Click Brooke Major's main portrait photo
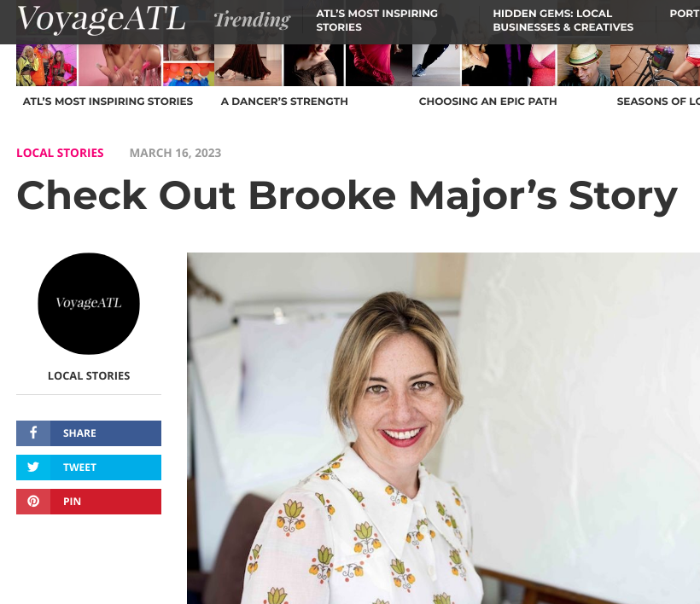The image size is (700, 604). tap(443, 428)
